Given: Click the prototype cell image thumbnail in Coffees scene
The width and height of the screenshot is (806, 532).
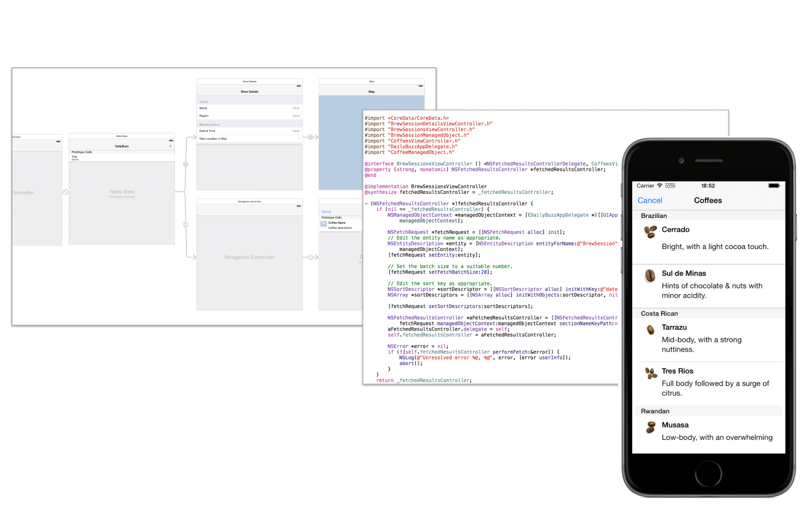Looking at the screenshot, I should point(323,224).
